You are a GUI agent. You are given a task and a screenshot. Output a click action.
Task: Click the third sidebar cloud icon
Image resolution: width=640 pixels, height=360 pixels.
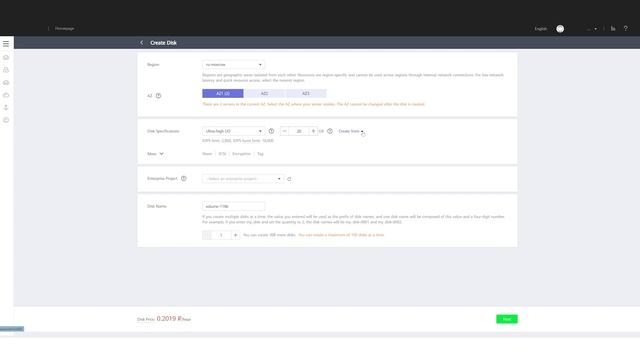(6, 82)
